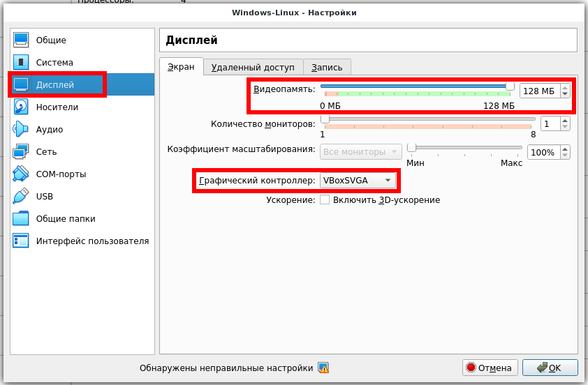Click the Общие monitor icon in sidebar
The image size is (588, 385).
22,40
